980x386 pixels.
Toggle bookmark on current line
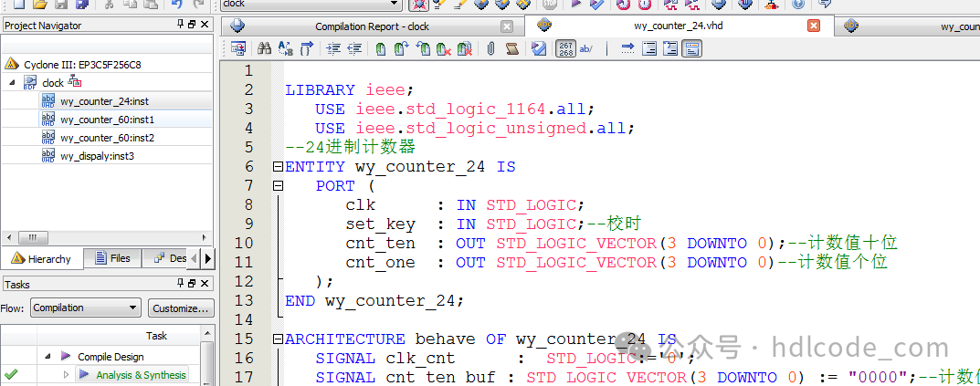381,48
